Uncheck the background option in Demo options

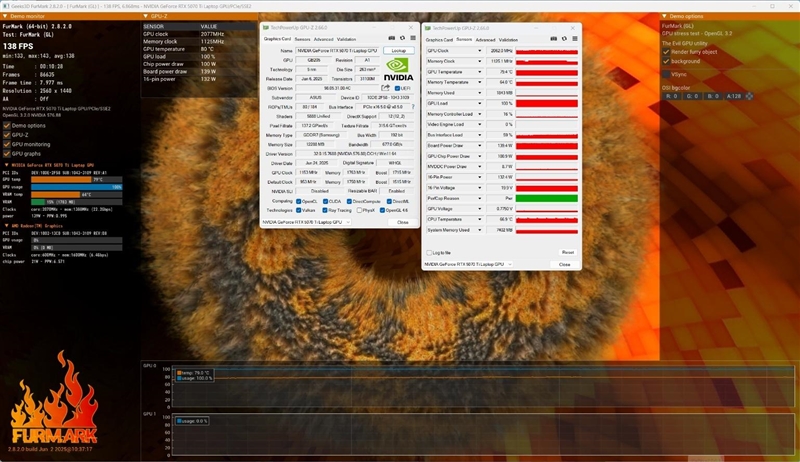pyautogui.click(x=666, y=61)
